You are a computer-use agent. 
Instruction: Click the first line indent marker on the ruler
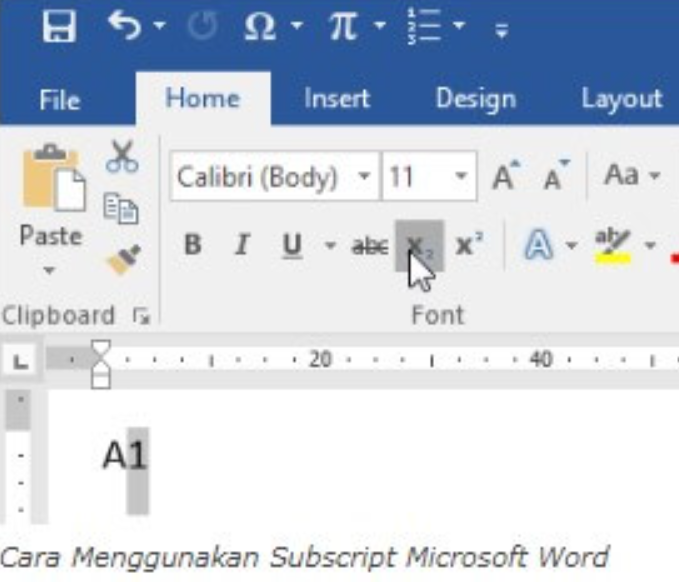[x=100, y=350]
